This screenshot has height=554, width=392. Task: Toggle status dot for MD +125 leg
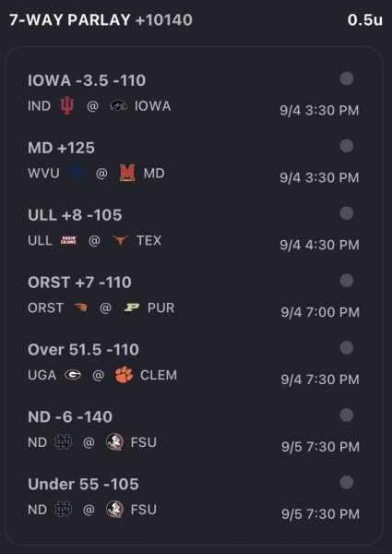coord(347,146)
